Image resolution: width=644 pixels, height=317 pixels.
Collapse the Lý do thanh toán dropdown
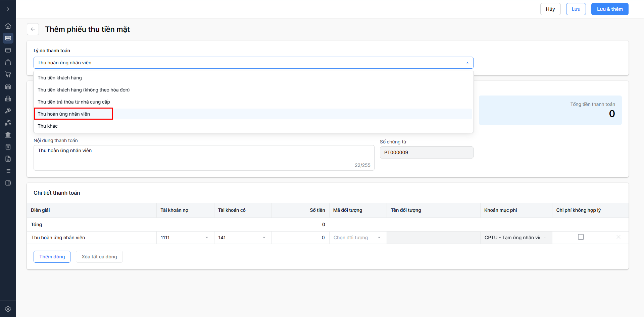467,63
